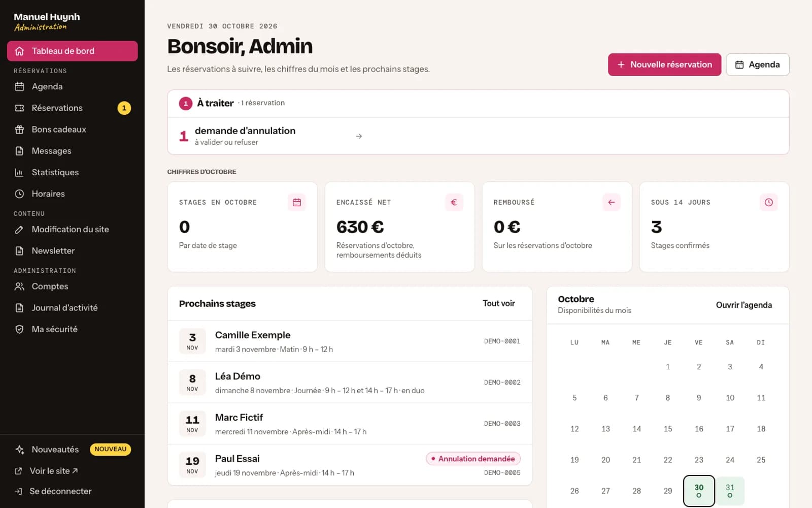Viewport: 812px width, 508px height.
Task: Click the logout icon beside Se déconnecter
Action: 18,491
